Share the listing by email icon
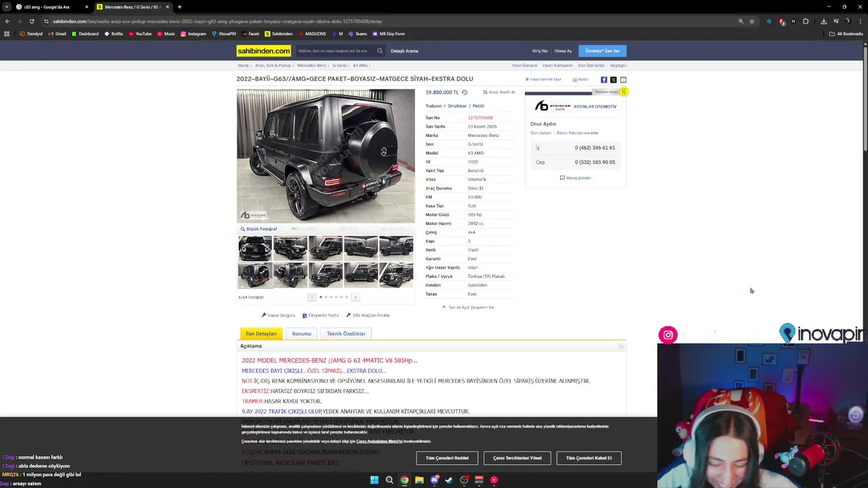Screen dimensions: 868x488 (623, 80)
